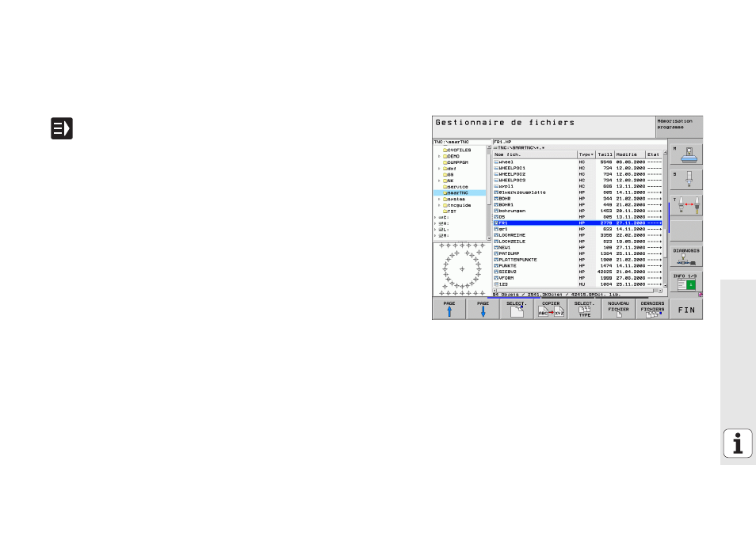
Task: Expand the dxf folder
Action: coord(439,169)
